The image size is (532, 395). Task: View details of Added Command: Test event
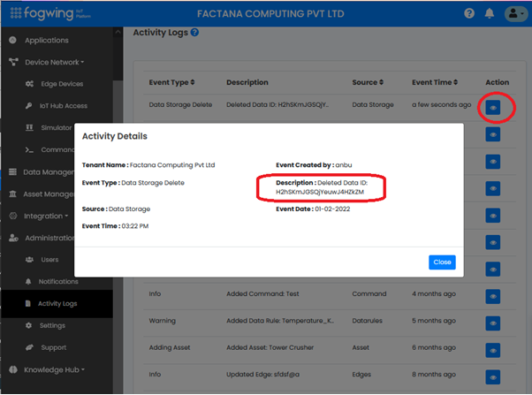(493, 297)
